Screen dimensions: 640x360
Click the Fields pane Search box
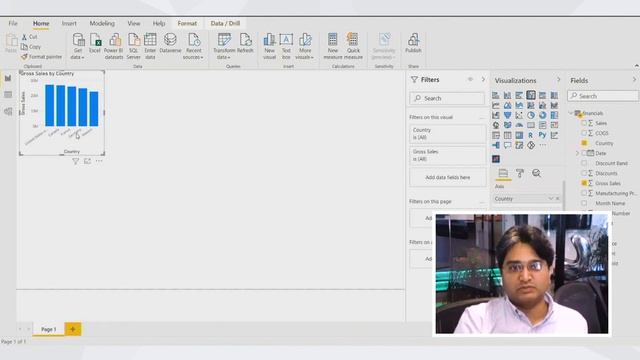pos(603,96)
